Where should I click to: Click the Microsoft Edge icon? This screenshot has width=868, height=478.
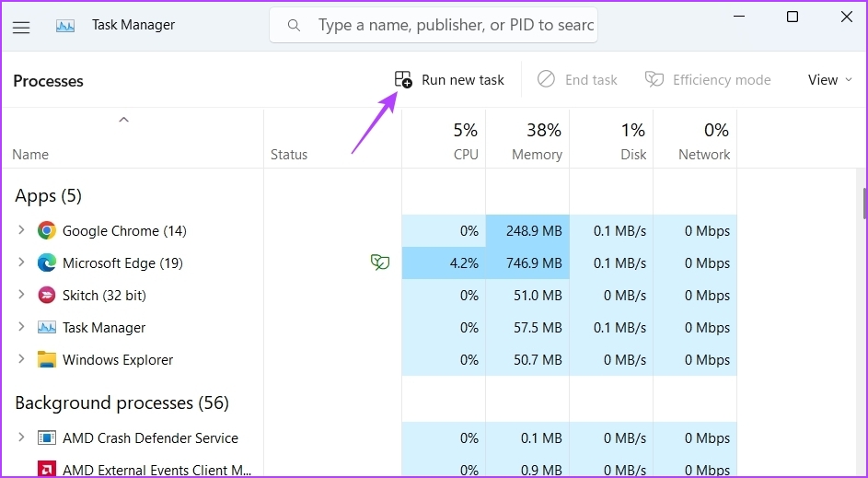(x=47, y=262)
